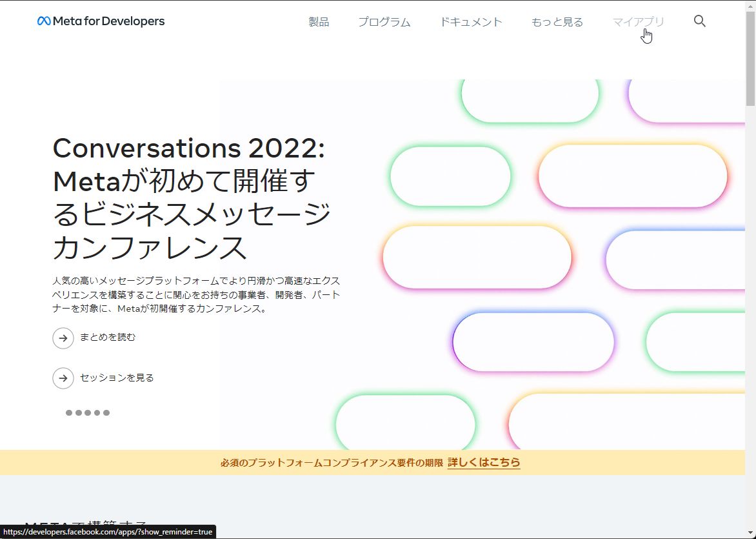Open the もっと見る dropdown menu
756x539 pixels.
[557, 22]
